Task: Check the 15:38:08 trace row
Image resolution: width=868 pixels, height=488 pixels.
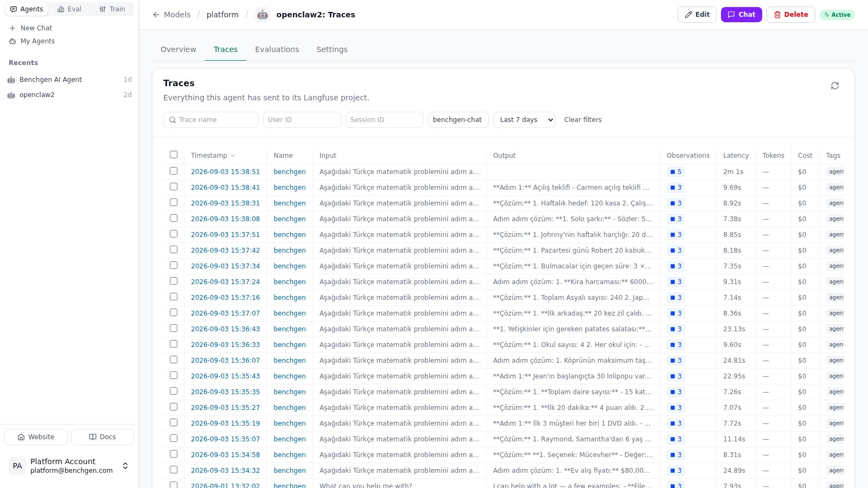Action: tap(174, 218)
